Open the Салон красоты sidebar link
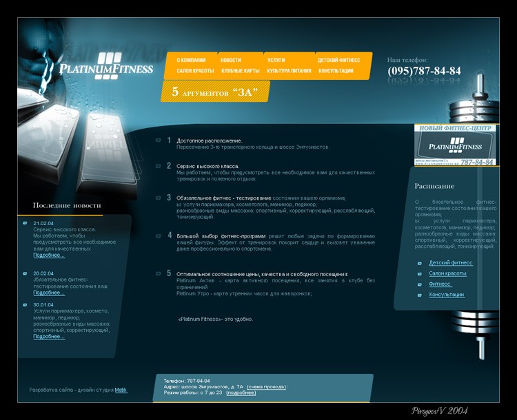This screenshot has width=517, height=420. (x=448, y=273)
